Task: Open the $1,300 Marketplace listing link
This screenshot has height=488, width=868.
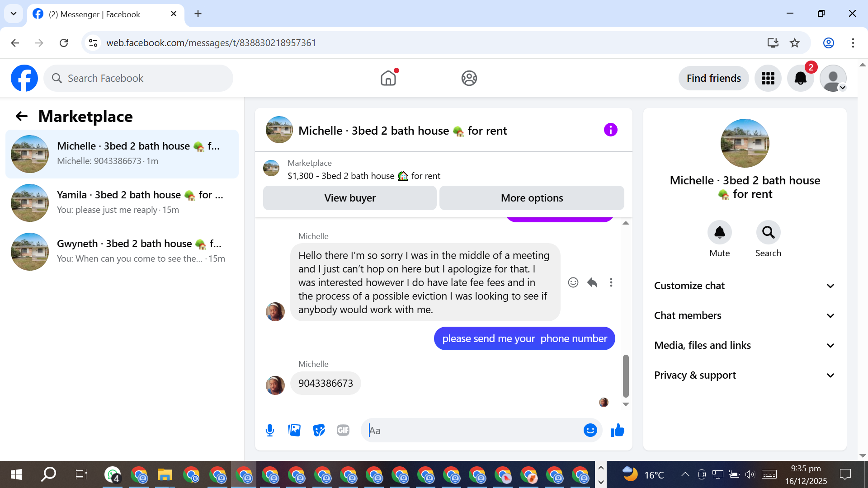Action: click(364, 176)
